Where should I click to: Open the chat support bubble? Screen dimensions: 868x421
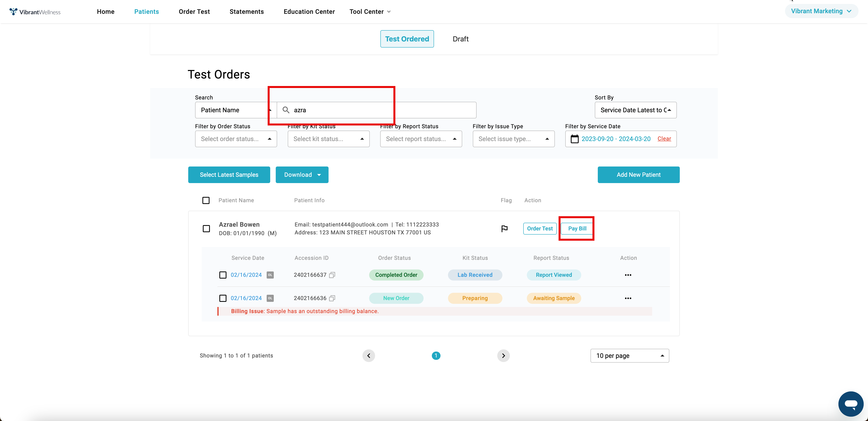(850, 404)
